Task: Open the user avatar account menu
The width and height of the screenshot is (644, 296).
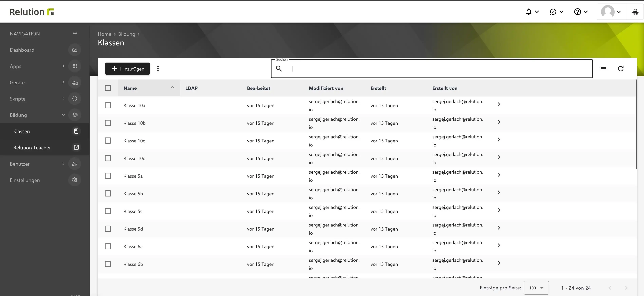Action: point(611,12)
